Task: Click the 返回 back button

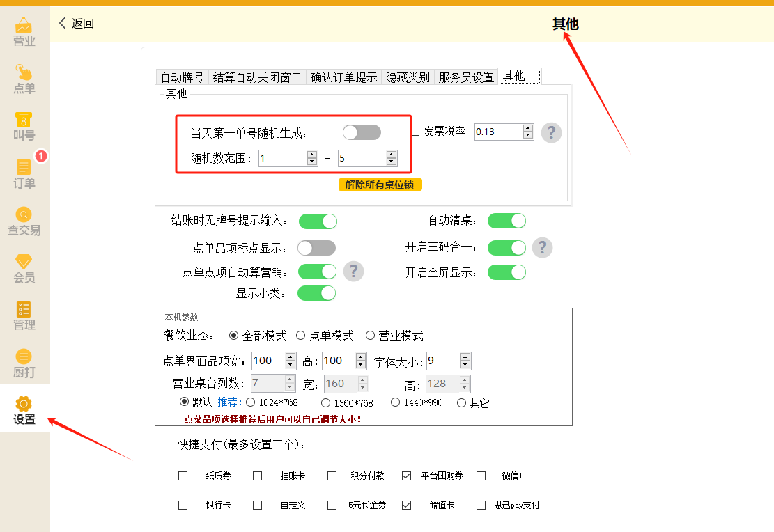Action: coord(76,23)
